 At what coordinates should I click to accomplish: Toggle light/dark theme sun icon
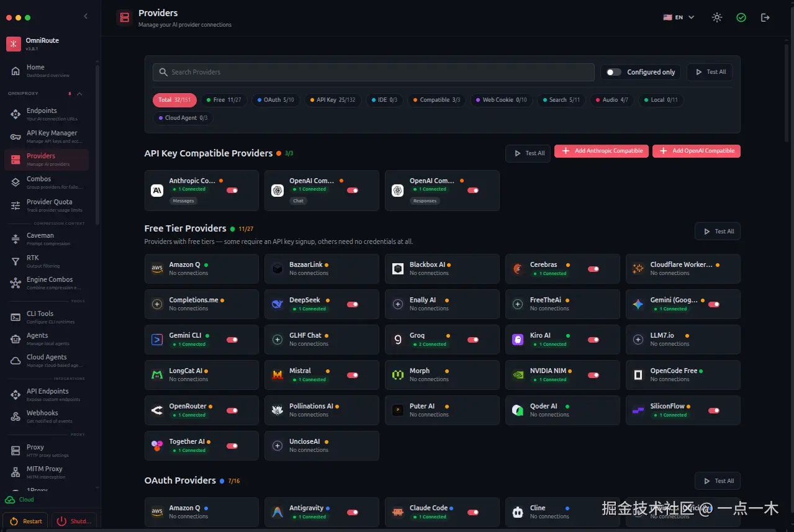tap(717, 17)
